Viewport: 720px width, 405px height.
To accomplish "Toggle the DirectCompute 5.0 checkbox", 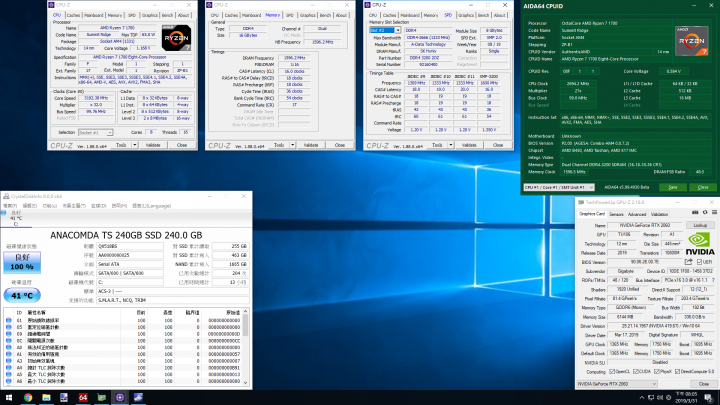I will [678, 372].
